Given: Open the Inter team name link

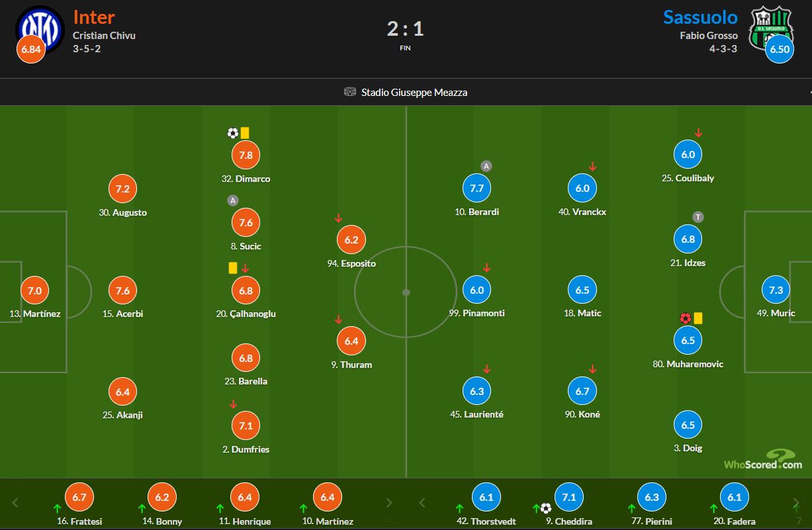Looking at the screenshot, I should pos(93,17).
